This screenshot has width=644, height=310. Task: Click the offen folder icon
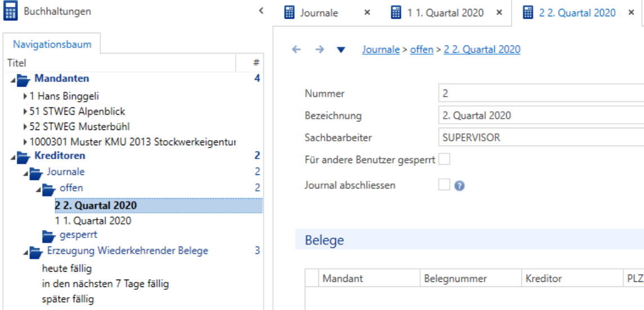pos(49,189)
